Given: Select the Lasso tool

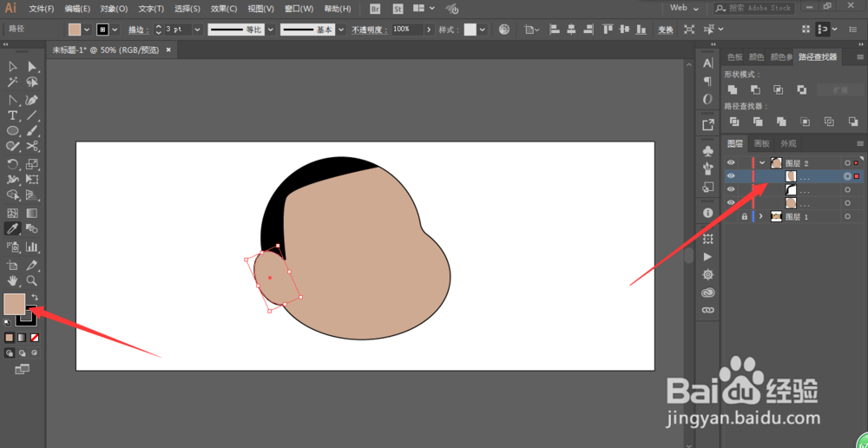Looking at the screenshot, I should click(x=32, y=82).
